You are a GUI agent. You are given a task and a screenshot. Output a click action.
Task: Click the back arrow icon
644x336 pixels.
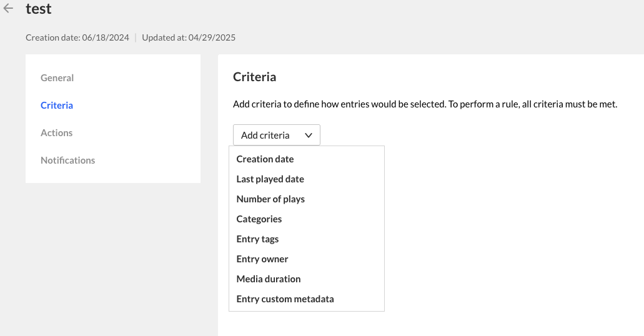click(x=9, y=9)
